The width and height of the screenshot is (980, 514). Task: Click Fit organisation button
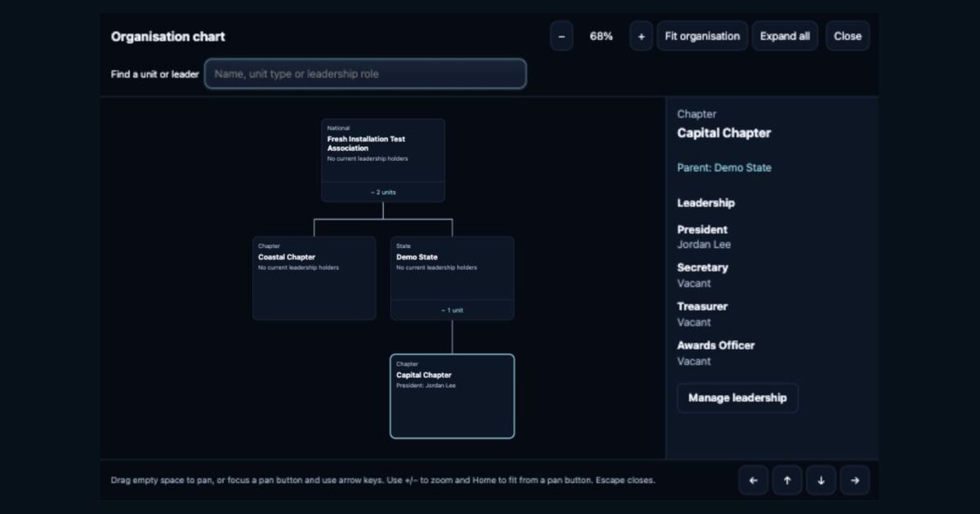pos(702,36)
